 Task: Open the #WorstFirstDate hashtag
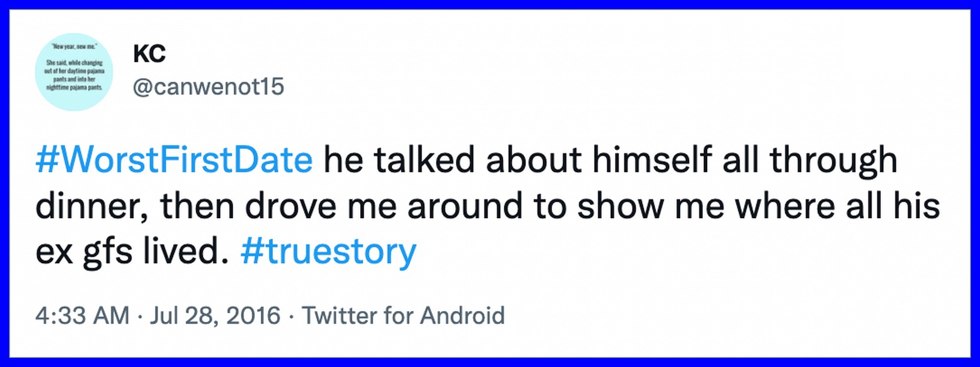click(174, 160)
